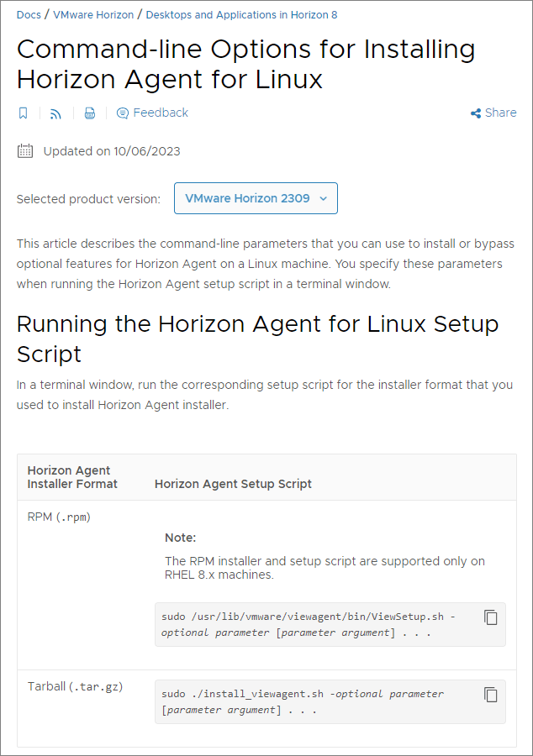Open the VMware Horizon 2309 version dropdown

point(256,199)
